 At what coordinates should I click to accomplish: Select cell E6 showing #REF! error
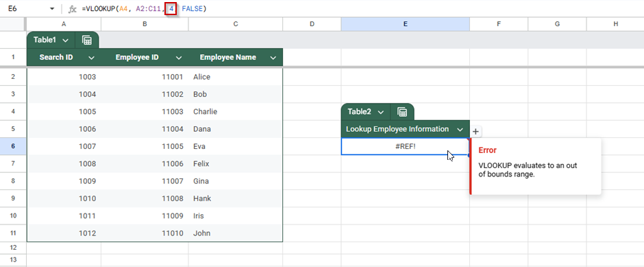(405, 146)
